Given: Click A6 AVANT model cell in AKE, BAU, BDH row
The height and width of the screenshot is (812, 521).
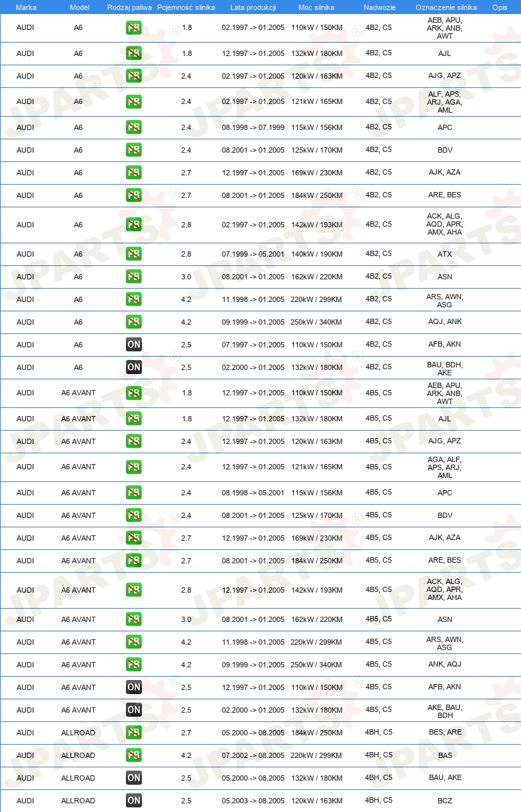Looking at the screenshot, I should coord(79,710).
